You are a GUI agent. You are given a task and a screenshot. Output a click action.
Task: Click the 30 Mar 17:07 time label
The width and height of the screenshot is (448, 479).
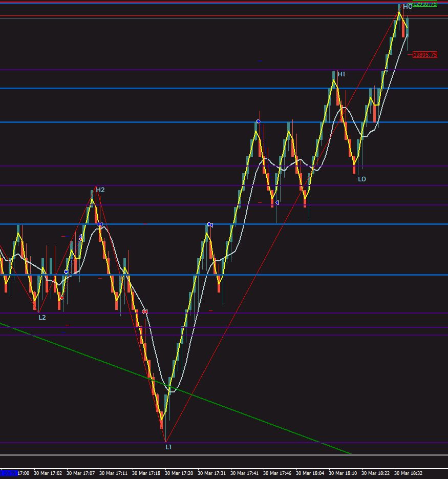click(x=80, y=473)
